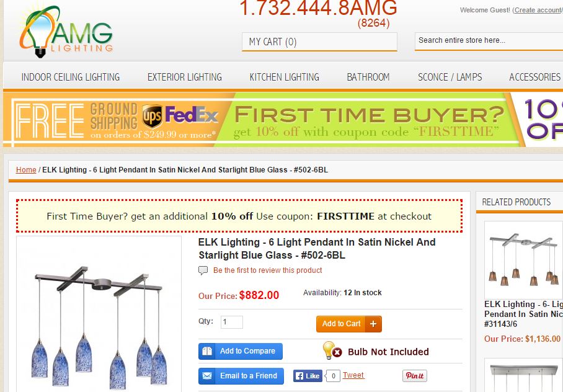Open the Sconce / Lamps menu
This screenshot has height=392, width=563.
click(450, 77)
